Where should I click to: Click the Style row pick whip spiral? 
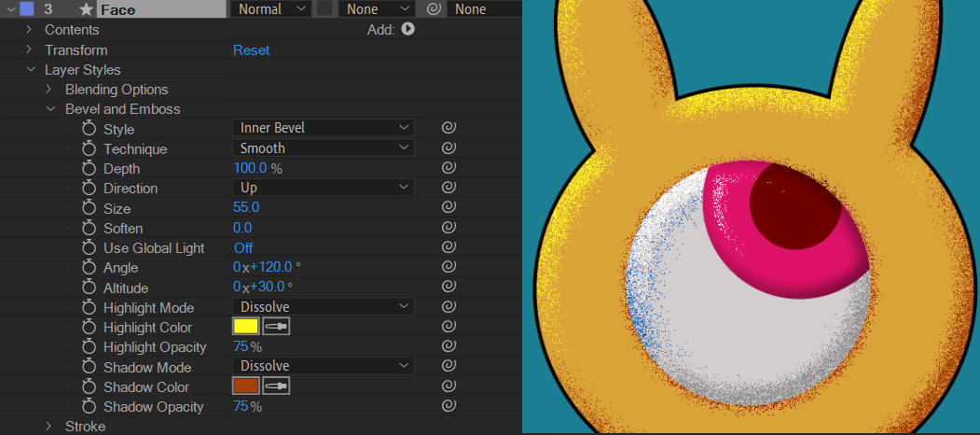point(449,128)
